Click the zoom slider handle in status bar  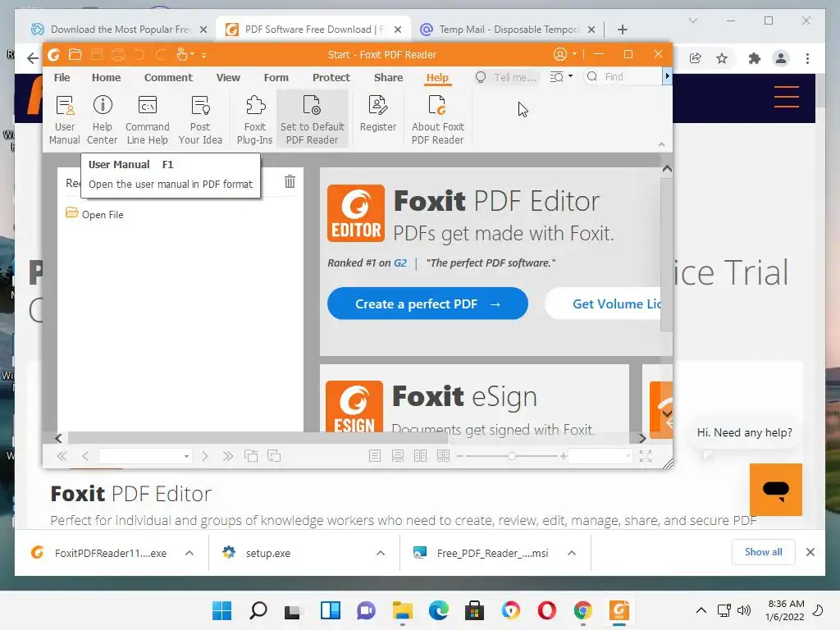[512, 456]
